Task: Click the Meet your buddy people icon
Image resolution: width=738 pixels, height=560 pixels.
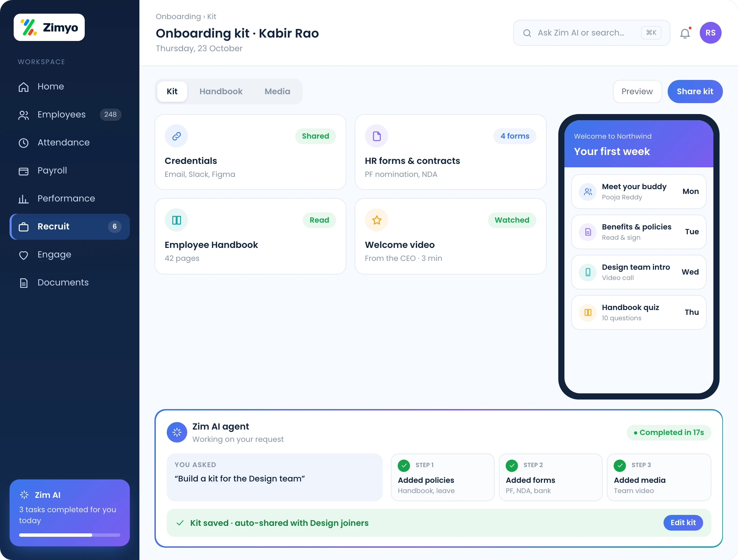Action: pos(588,192)
